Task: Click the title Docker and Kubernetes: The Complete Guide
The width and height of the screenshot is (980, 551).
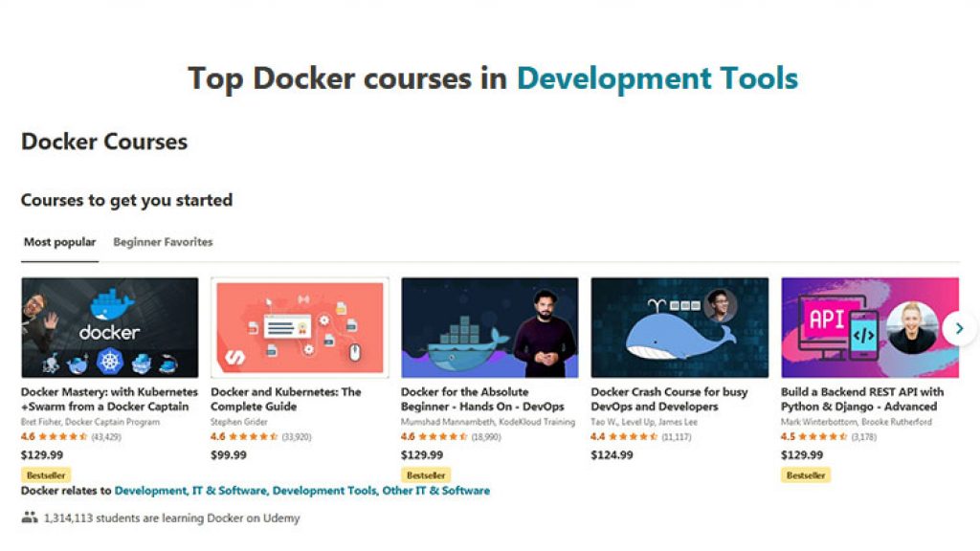Action: point(285,399)
